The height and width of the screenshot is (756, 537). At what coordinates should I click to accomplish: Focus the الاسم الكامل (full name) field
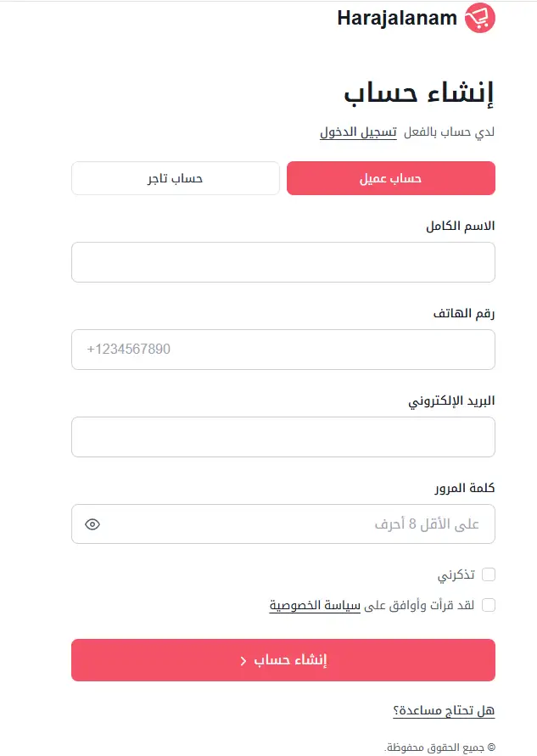tap(283, 262)
